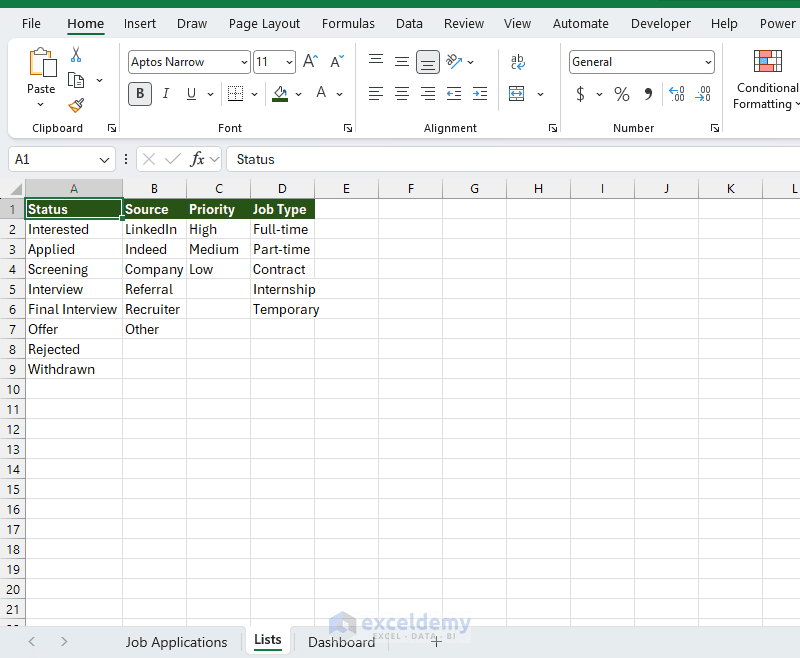
Task: Click the Insert Function fx icon
Action: click(197, 160)
